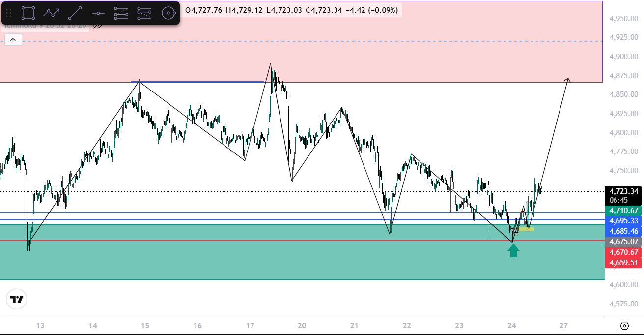Click the open value O4,727.76

[x=204, y=9]
